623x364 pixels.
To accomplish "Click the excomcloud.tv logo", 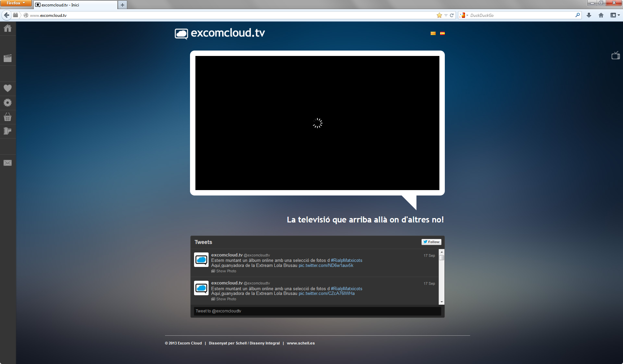I will pyautogui.click(x=220, y=33).
